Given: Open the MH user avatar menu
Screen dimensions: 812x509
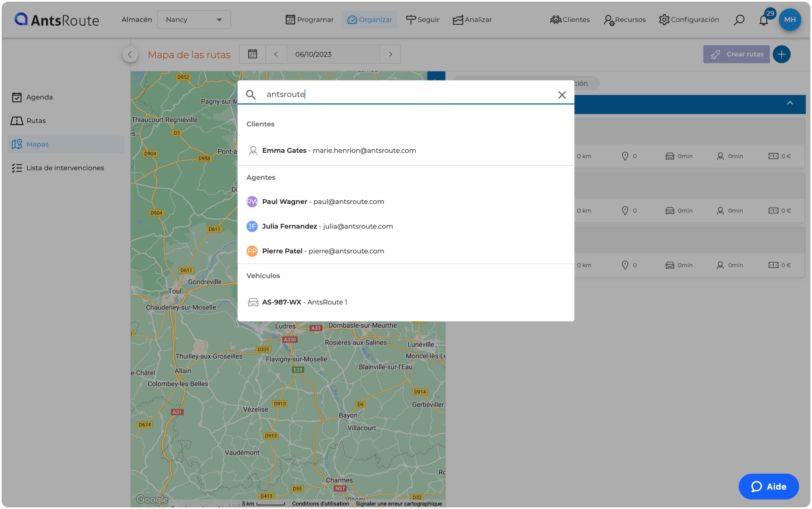Looking at the screenshot, I should [x=790, y=20].
